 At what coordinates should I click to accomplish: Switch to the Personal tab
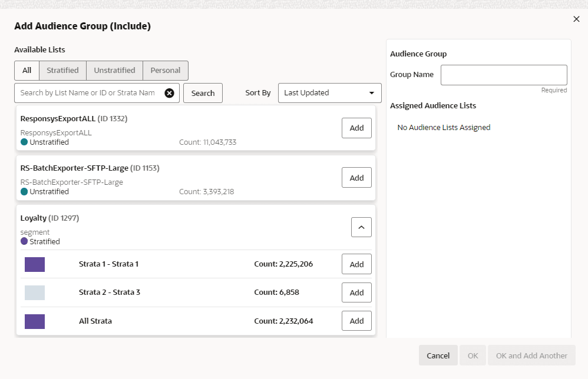[166, 71]
